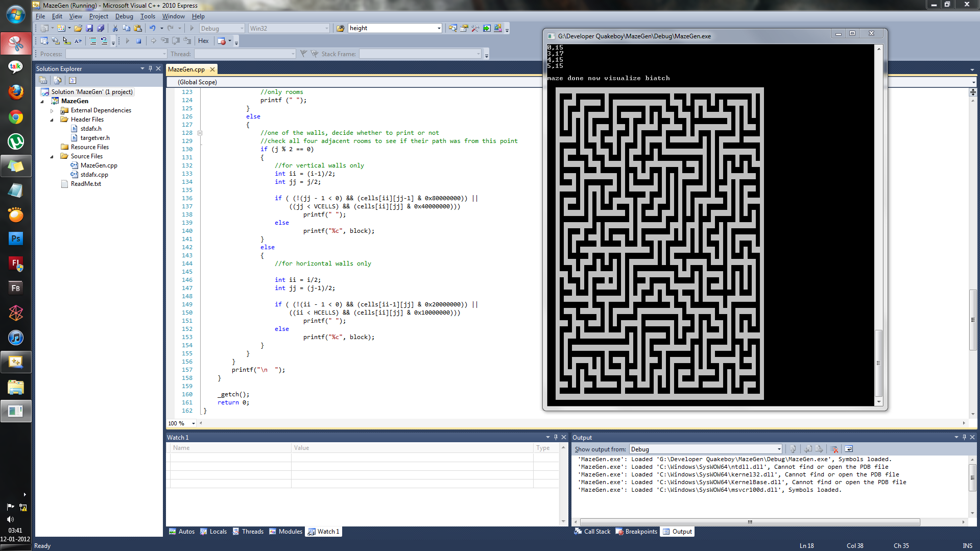Pin the Watch 1 panel
The width and height of the screenshot is (980, 551).
(x=556, y=437)
